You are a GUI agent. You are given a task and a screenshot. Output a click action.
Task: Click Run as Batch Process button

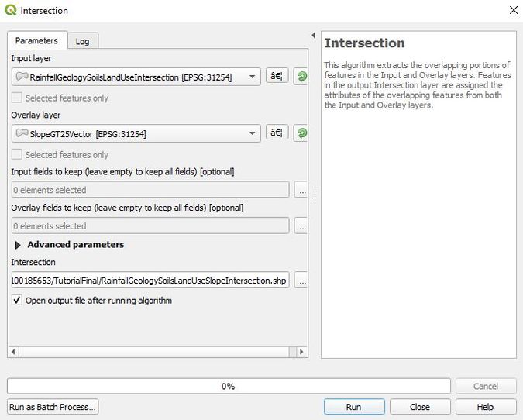point(53,407)
